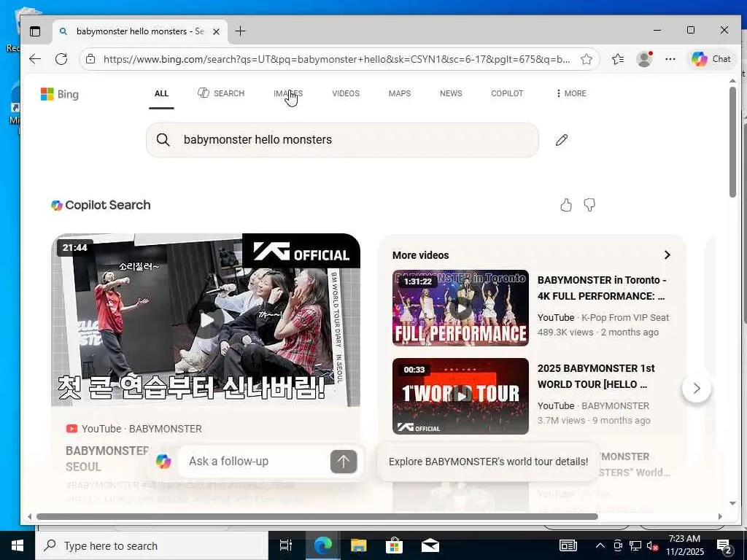Click the horizontal scrollbar thumb
This screenshot has height=560, width=747.
point(317,517)
